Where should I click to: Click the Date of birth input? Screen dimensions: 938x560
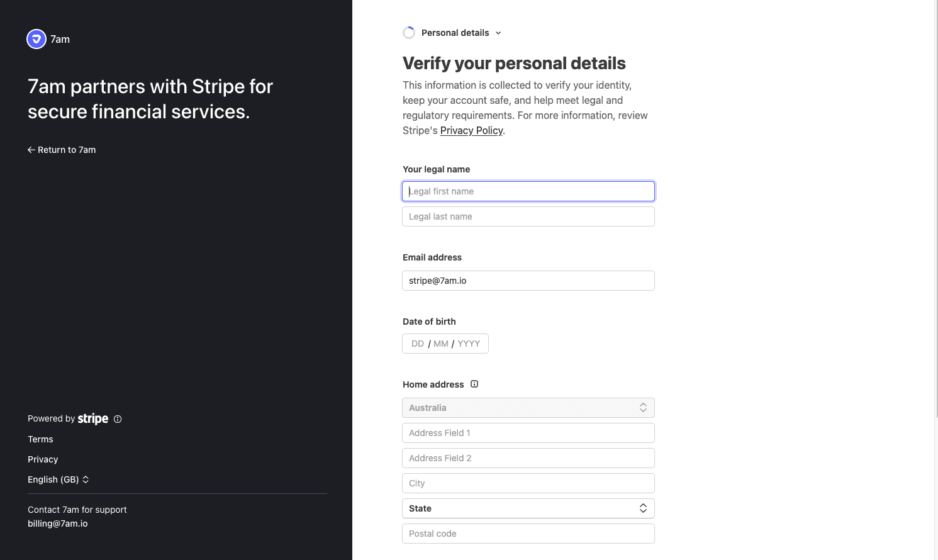[x=445, y=344]
